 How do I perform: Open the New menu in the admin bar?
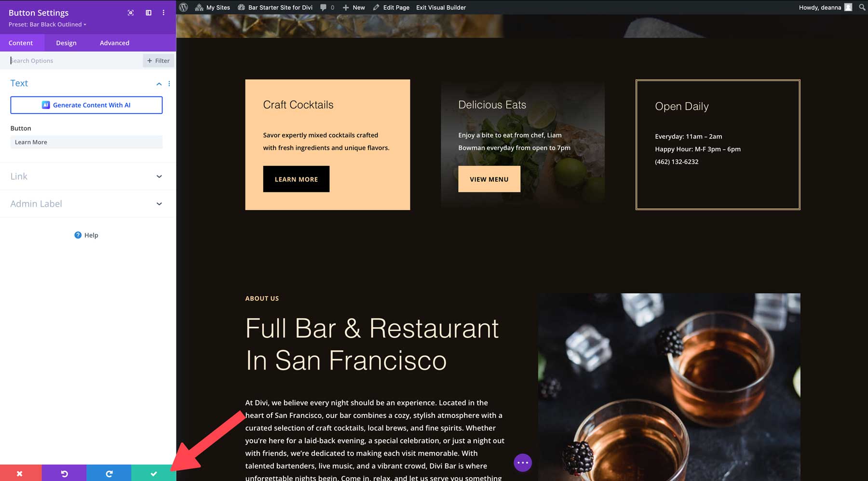point(353,7)
